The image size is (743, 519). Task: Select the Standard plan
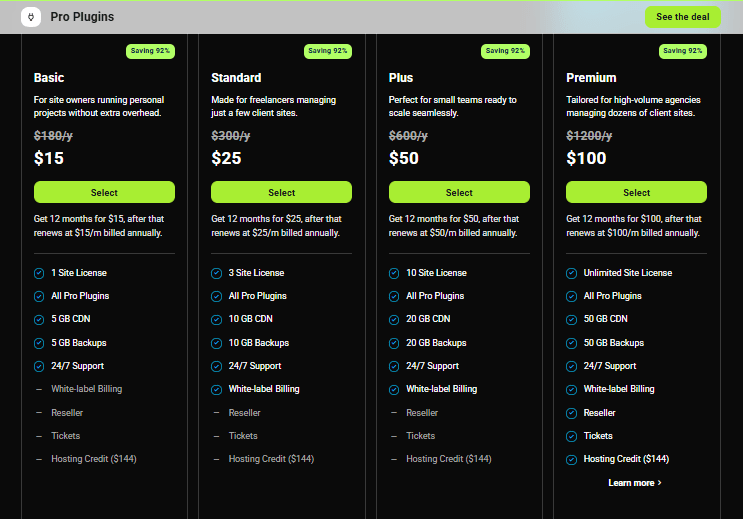(281, 192)
